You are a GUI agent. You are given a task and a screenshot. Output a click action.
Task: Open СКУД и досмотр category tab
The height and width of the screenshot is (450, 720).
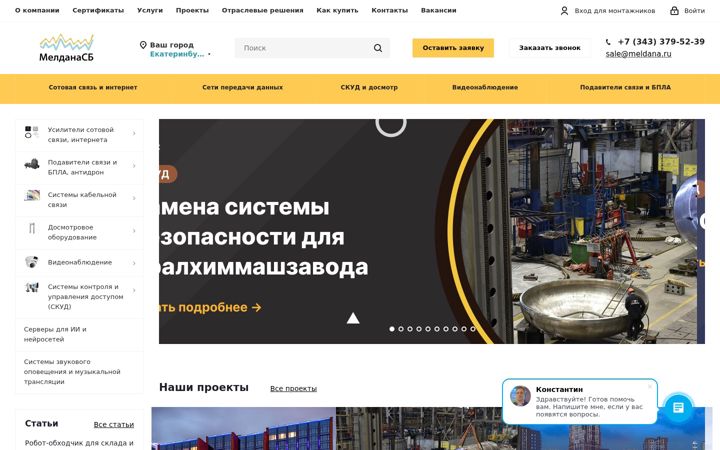[369, 87]
